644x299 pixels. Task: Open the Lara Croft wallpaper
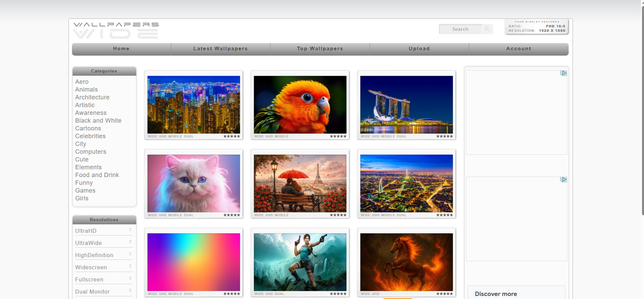(300, 262)
